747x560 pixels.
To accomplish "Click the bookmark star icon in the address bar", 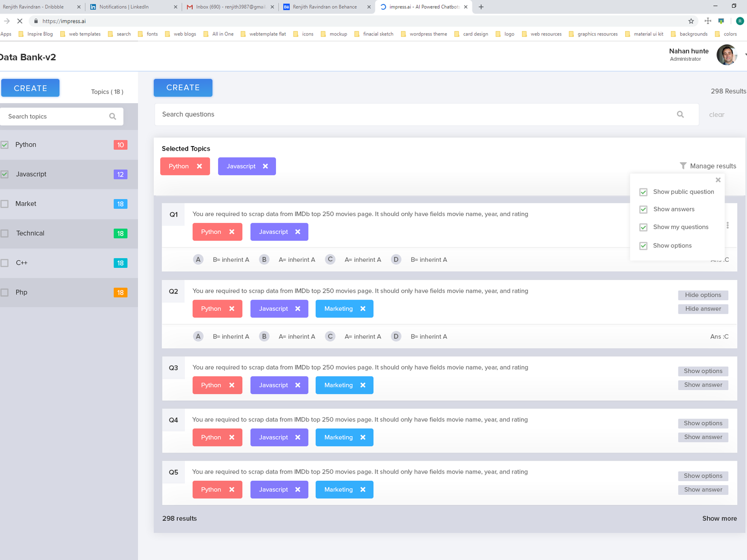I will click(x=691, y=21).
